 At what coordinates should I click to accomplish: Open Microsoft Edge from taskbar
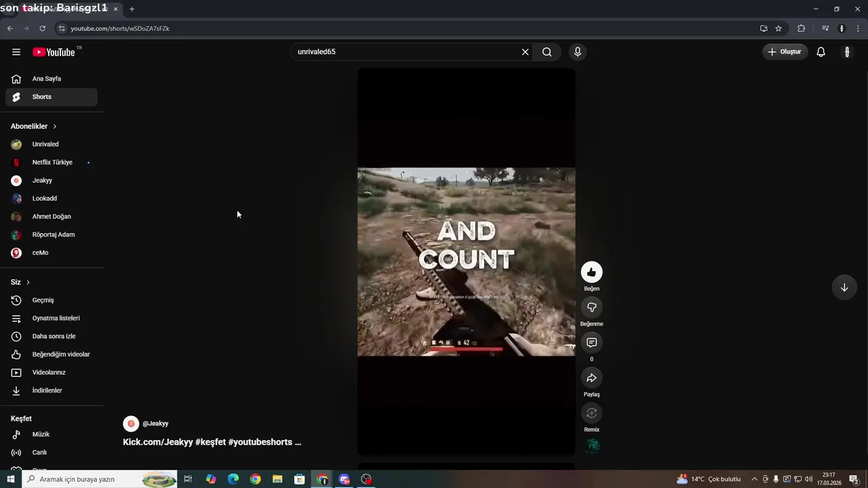click(233, 479)
